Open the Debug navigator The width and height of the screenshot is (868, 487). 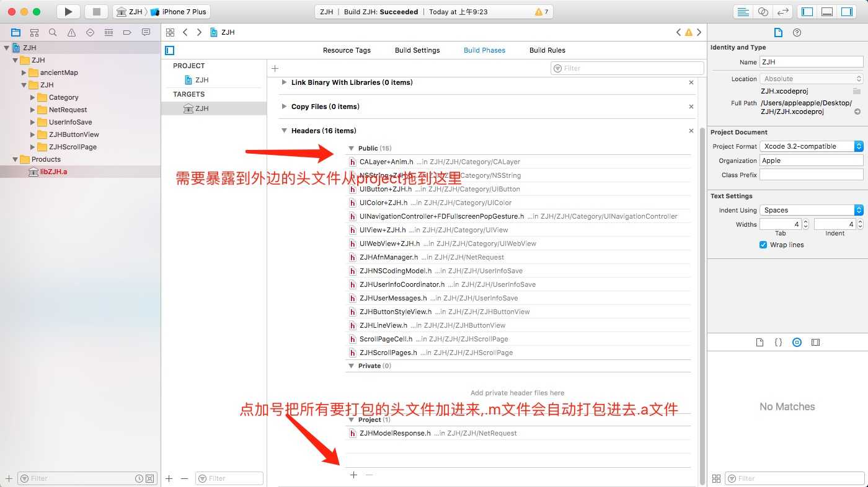(108, 32)
